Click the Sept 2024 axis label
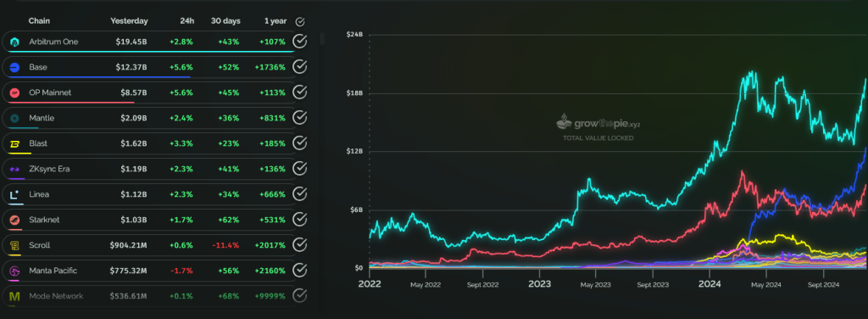The height and width of the screenshot is (319, 868). pyautogui.click(x=823, y=285)
